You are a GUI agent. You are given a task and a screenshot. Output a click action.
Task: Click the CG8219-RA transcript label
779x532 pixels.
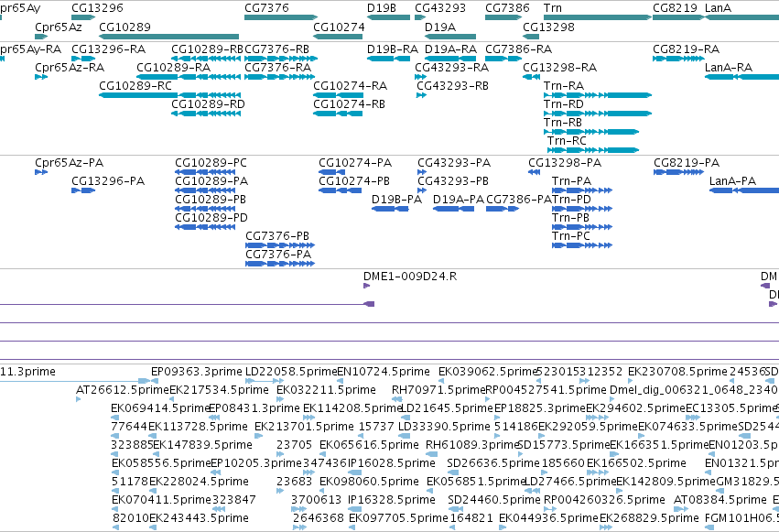pos(687,49)
